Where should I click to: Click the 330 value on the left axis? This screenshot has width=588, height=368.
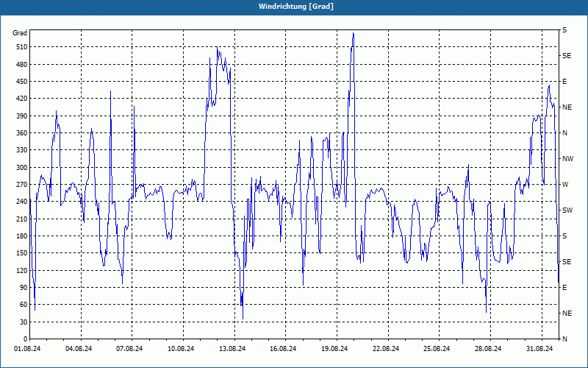coord(23,150)
